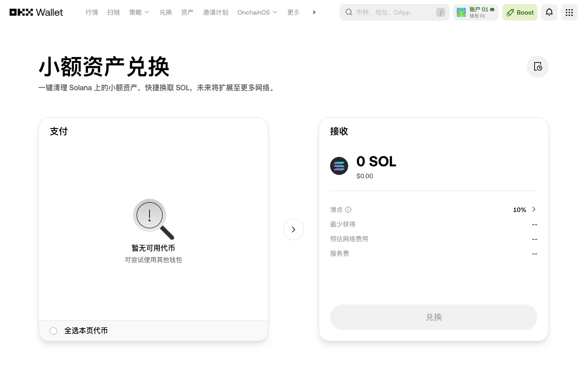Expand the slippage chevron next to 10%
The width and height of the screenshot is (588, 366).
pos(533,210)
